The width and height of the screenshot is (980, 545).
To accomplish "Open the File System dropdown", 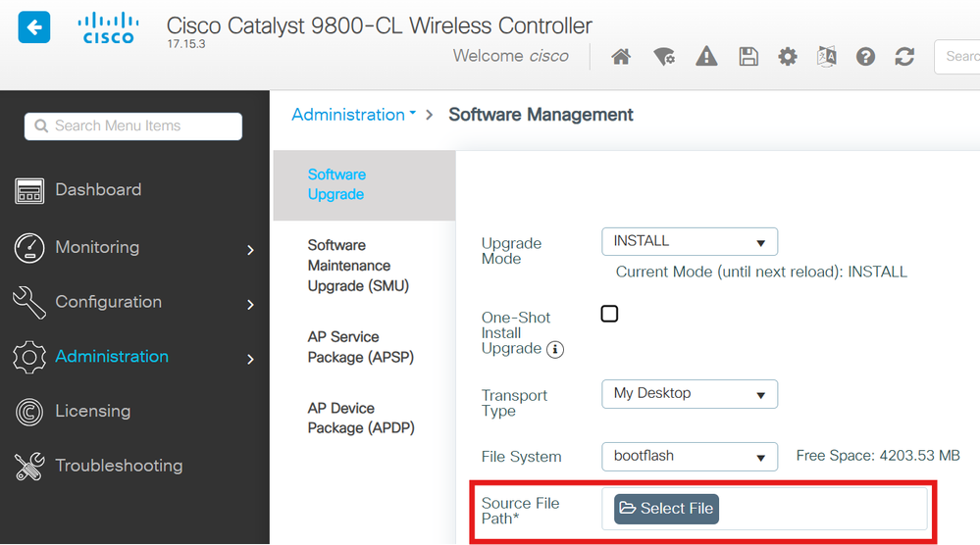I will [689, 456].
